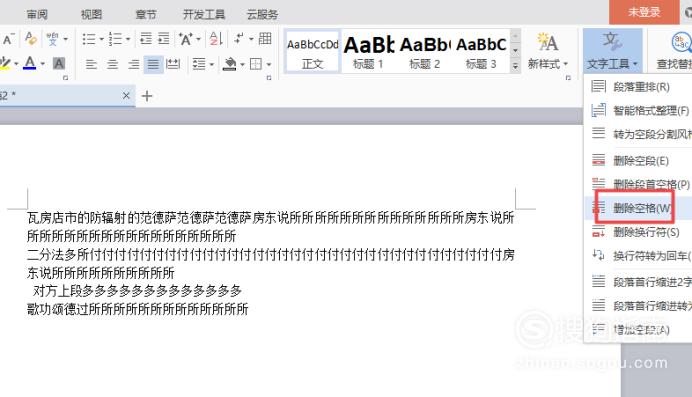Viewport: 692px width, 397px height.
Task: Apply the 标题 1 style
Action: [369, 53]
